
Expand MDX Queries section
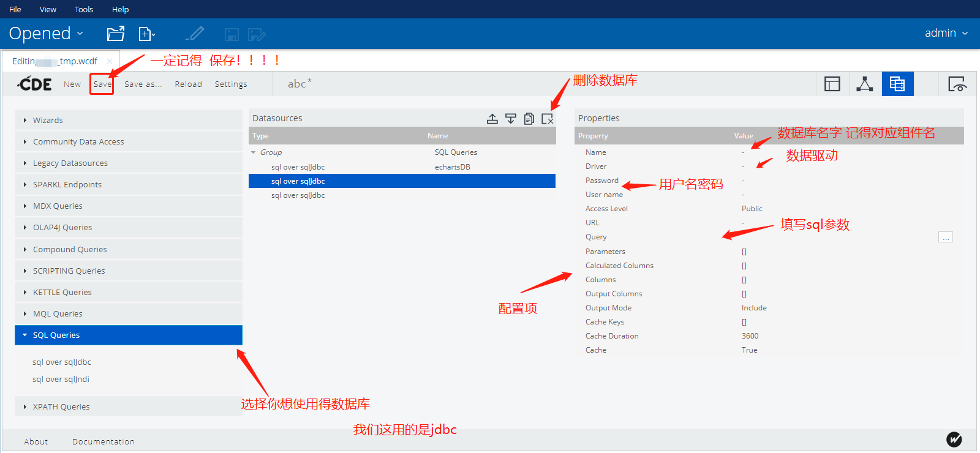[129, 206]
